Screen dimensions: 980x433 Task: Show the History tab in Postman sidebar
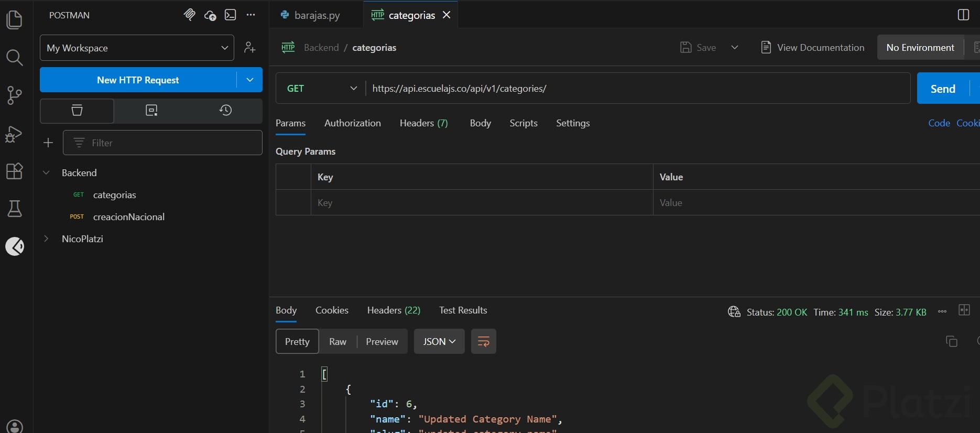225,110
